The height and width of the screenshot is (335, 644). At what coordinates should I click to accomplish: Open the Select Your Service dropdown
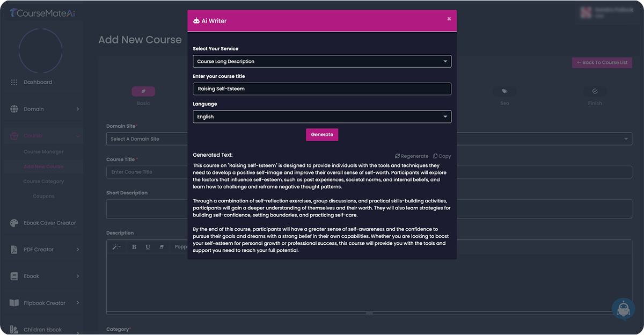322,61
